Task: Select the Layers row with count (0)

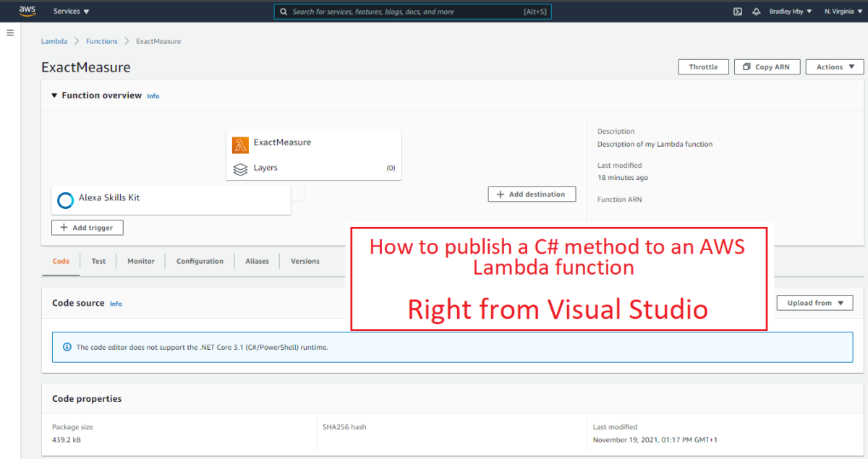Action: click(314, 168)
